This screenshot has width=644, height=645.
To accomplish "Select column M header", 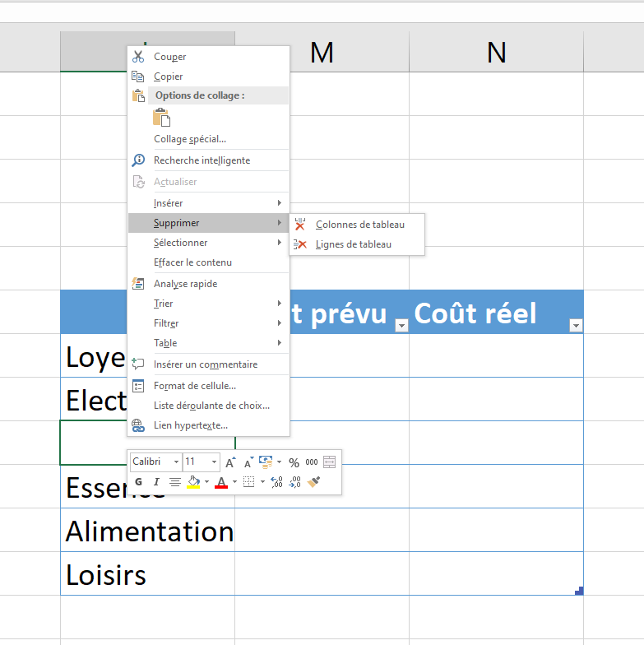I will coord(322,52).
